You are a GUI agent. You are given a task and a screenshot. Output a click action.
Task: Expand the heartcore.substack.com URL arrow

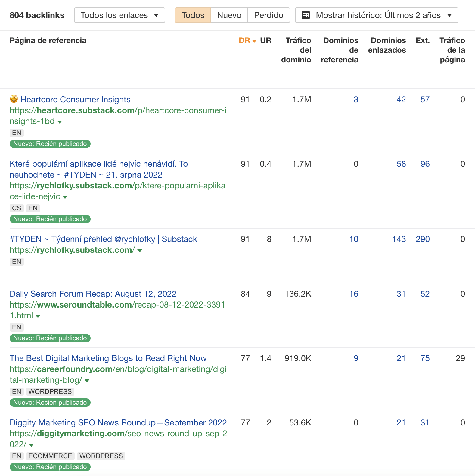(x=60, y=122)
